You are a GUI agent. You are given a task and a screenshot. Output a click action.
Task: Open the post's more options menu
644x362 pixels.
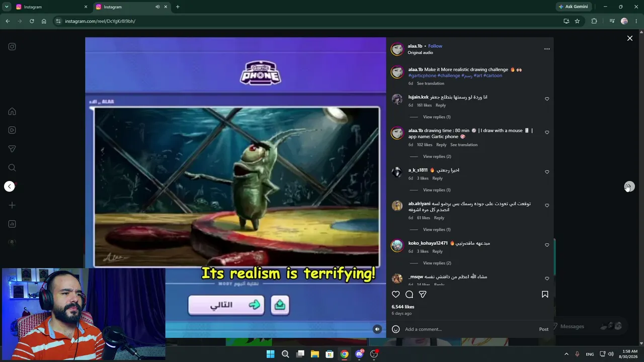(x=547, y=49)
